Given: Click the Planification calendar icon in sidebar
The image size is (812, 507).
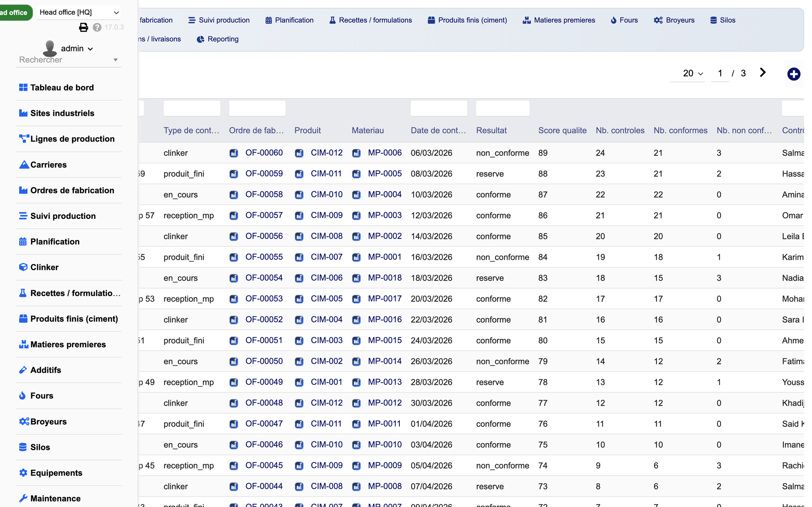Looking at the screenshot, I should pyautogui.click(x=23, y=242).
